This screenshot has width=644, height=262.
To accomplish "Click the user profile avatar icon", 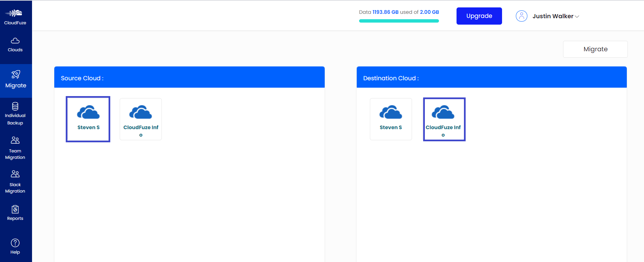I will point(521,16).
